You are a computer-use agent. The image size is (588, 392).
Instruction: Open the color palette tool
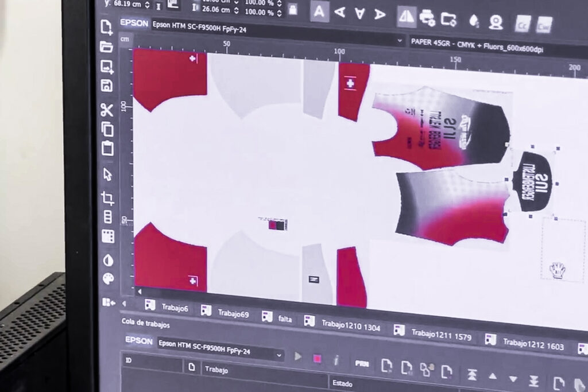108,279
